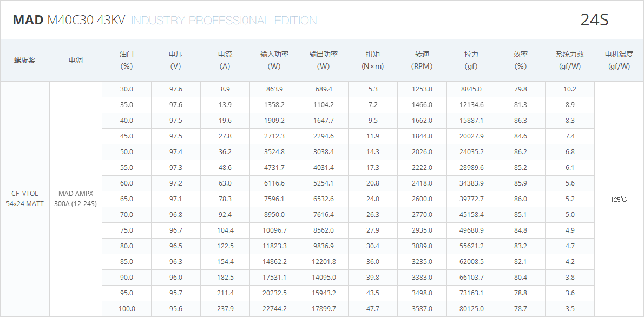Click throttle value 30.0

pos(127,89)
